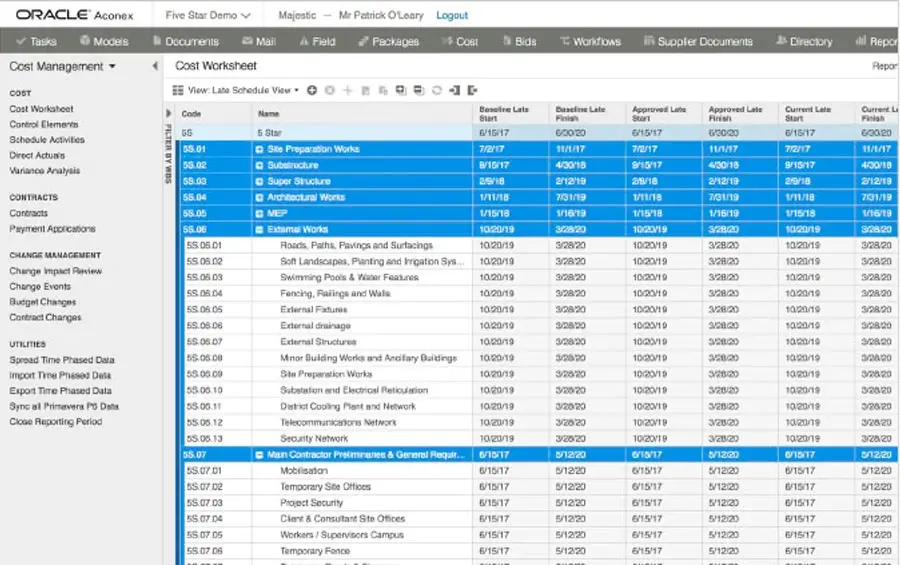Viewport: 900px width, 565px height.
Task: Open the Bids menu
Action: click(519, 41)
